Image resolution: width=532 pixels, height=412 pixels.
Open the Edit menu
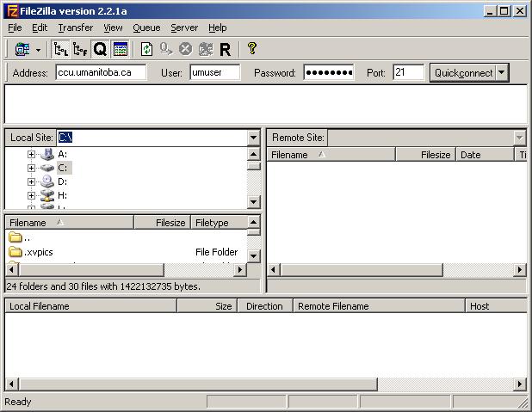coord(40,28)
